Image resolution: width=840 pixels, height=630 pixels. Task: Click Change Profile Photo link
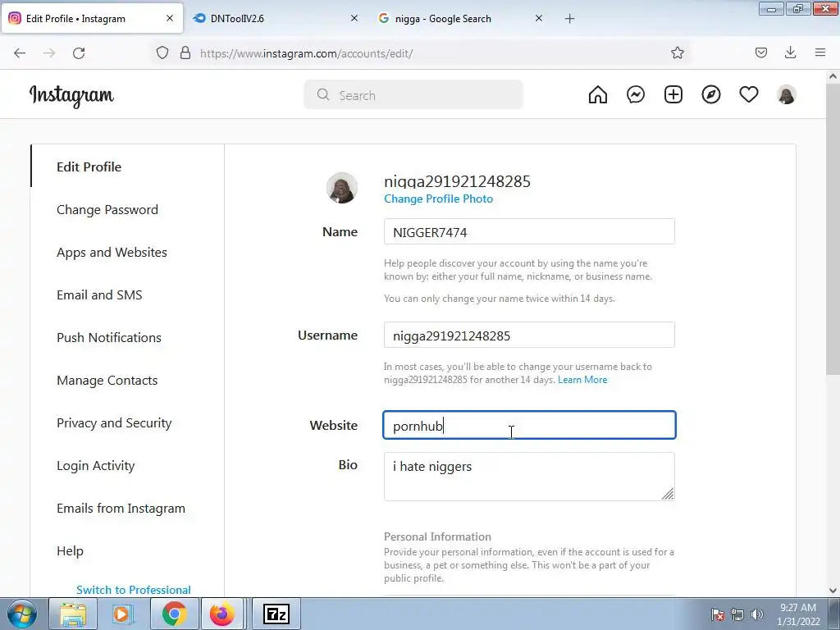(438, 199)
